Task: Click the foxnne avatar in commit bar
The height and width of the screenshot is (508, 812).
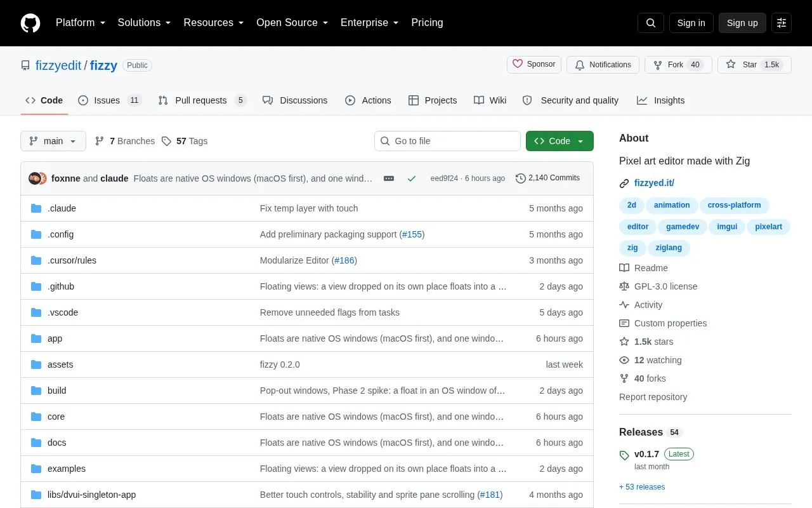Action: point(35,178)
